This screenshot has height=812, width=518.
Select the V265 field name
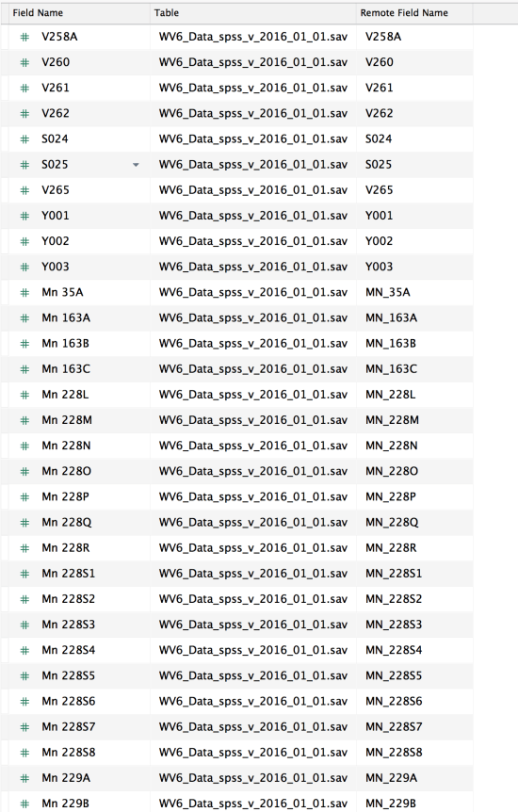click(56, 190)
